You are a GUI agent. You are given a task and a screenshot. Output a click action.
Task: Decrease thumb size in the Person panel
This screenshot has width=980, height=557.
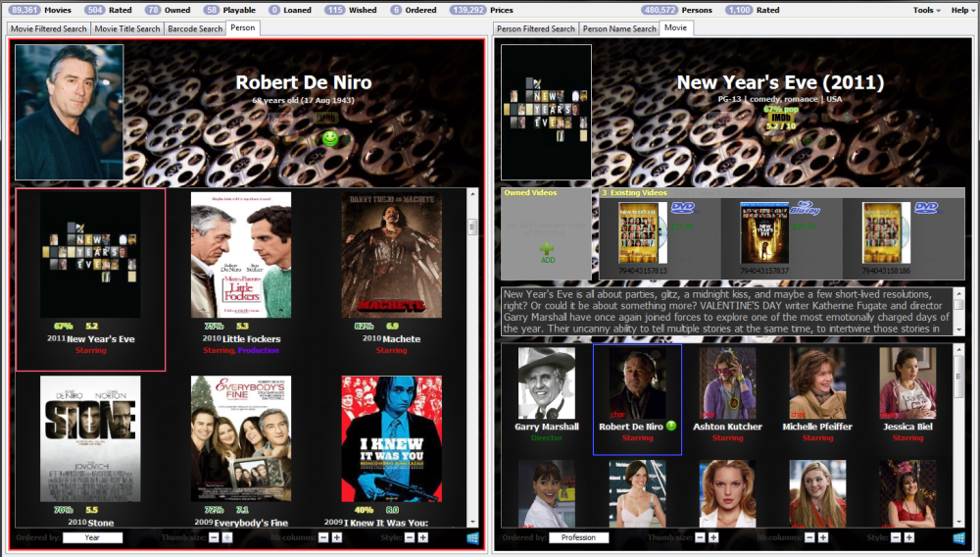(214, 537)
